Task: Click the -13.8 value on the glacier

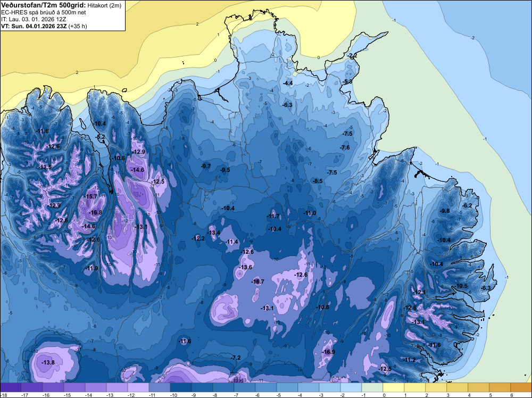Action: coord(48,363)
